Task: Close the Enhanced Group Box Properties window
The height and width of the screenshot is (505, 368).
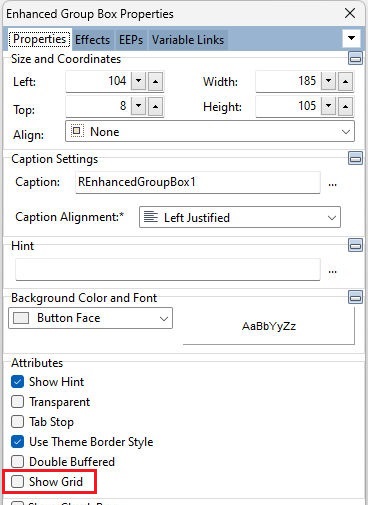Action: click(x=350, y=13)
